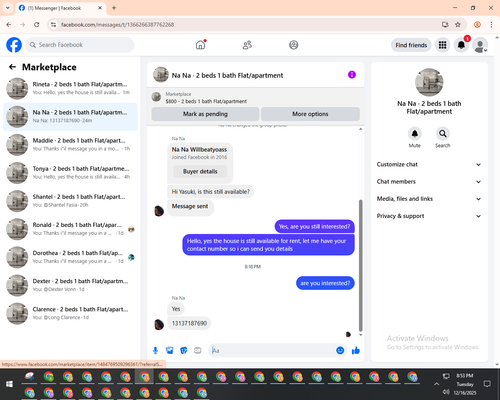Show hidden system tray icons chevron

(x=436, y=384)
